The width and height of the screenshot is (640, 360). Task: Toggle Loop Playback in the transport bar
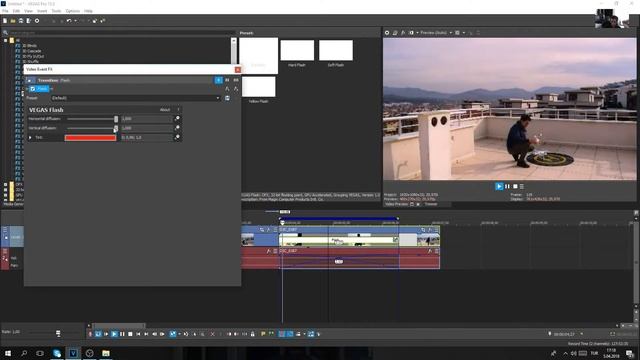pyautogui.click(x=98, y=334)
